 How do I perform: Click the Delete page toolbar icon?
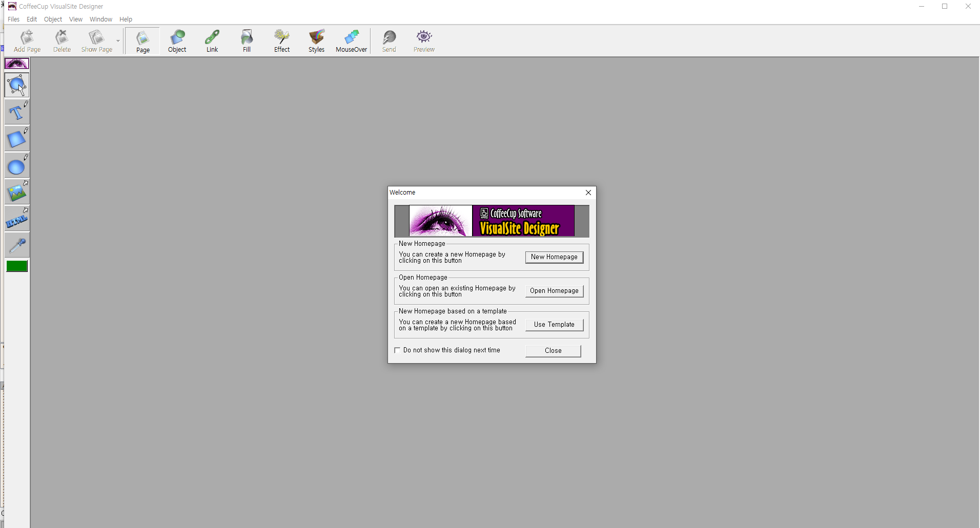point(62,41)
